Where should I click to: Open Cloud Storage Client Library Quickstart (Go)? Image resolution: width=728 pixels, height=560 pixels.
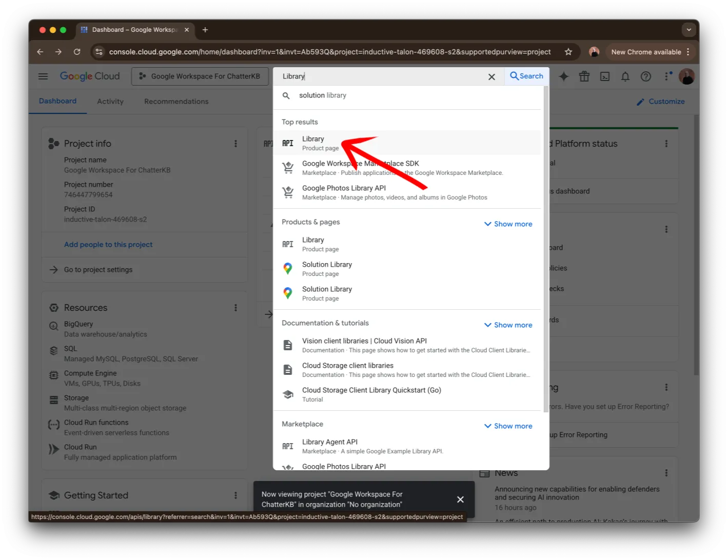coord(407,394)
